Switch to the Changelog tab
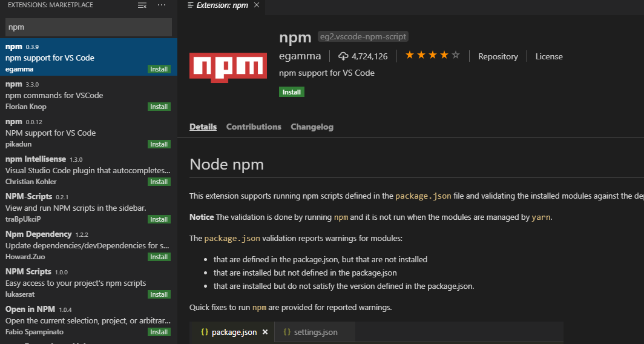 click(312, 127)
